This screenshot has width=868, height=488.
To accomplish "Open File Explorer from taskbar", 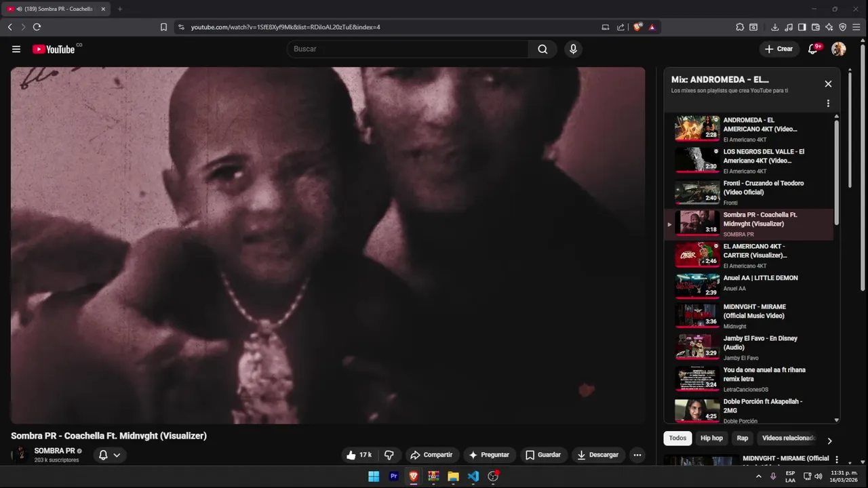I will click(x=453, y=476).
